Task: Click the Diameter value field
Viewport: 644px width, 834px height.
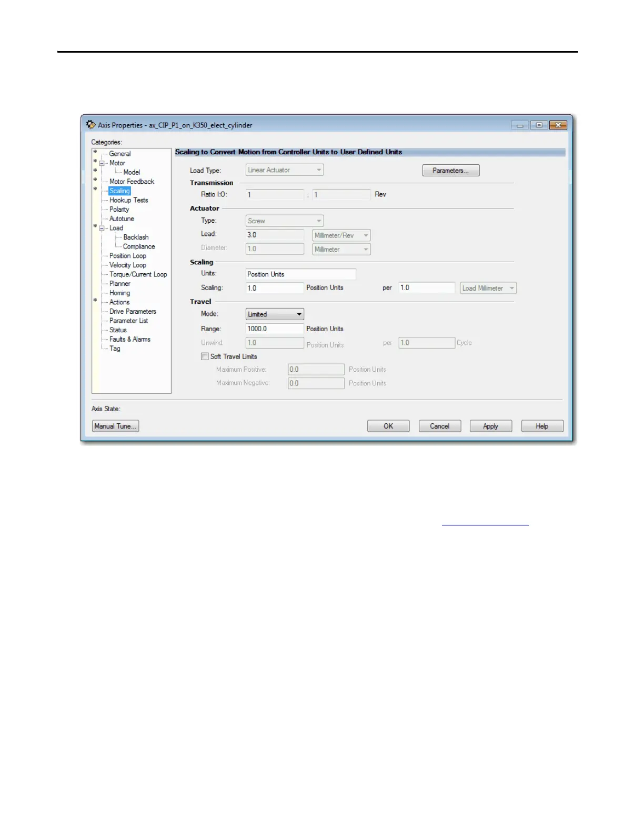Action: (x=275, y=249)
